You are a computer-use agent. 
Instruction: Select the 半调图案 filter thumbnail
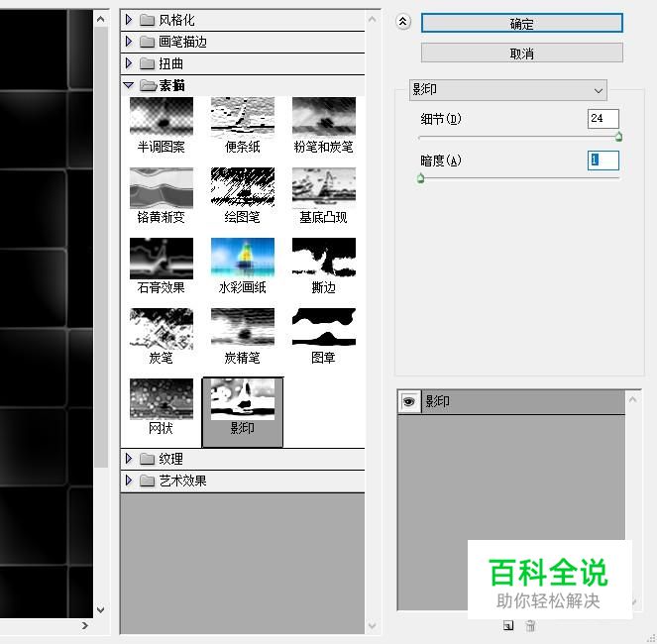click(162, 117)
